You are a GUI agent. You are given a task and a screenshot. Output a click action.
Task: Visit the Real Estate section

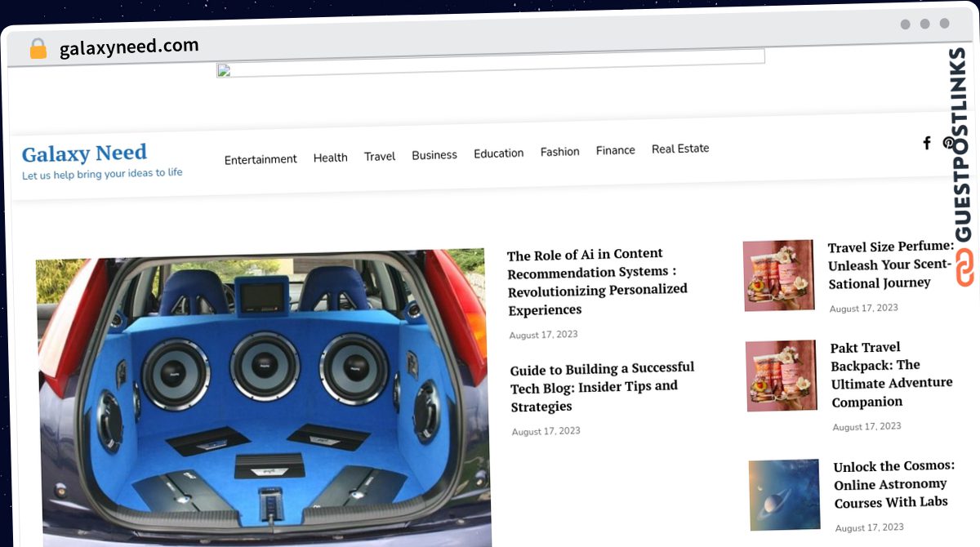(680, 149)
